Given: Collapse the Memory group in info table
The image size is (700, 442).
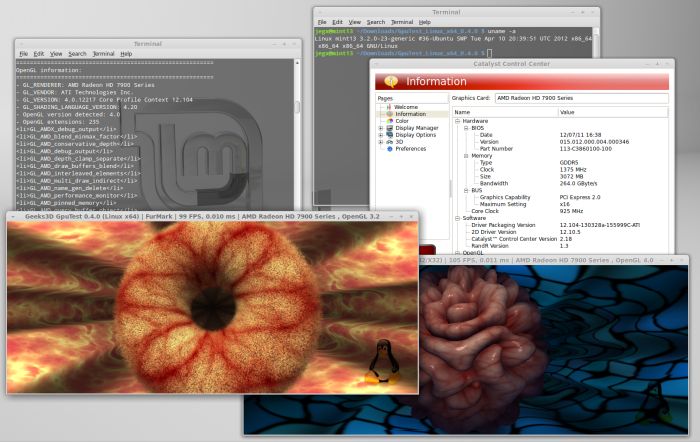Looking at the screenshot, I should pos(466,156).
